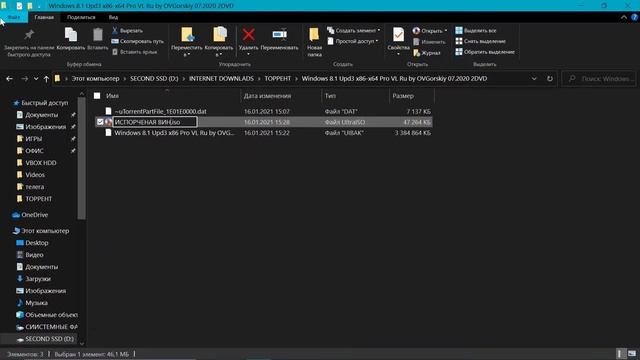Open Копировать в folder button
640x360 pixels.
(219, 42)
